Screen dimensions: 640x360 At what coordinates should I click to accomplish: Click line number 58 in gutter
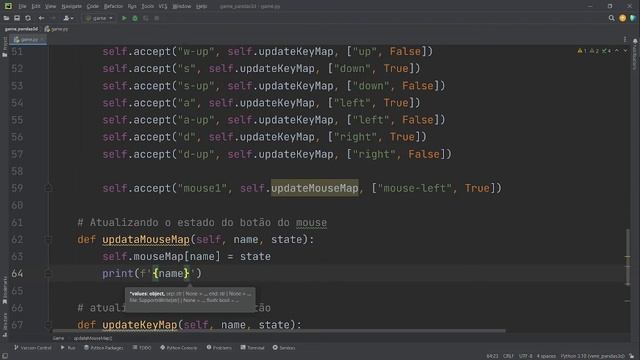click(x=17, y=171)
